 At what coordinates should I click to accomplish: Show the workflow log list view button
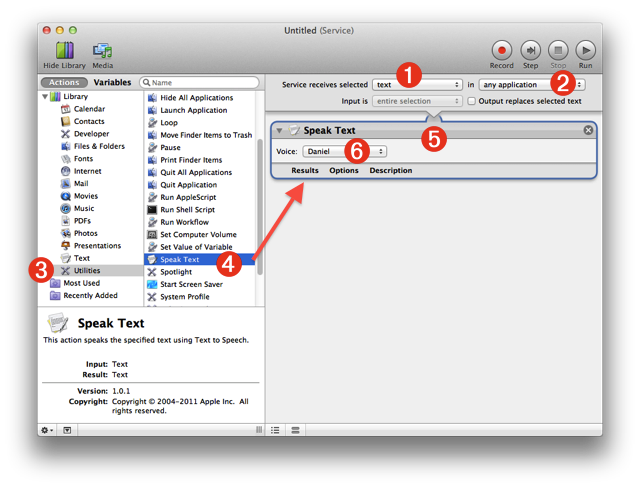[x=275, y=430]
